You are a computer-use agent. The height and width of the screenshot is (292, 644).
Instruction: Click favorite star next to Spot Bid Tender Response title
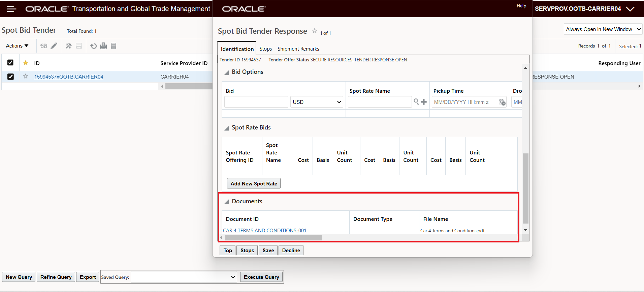point(315,31)
